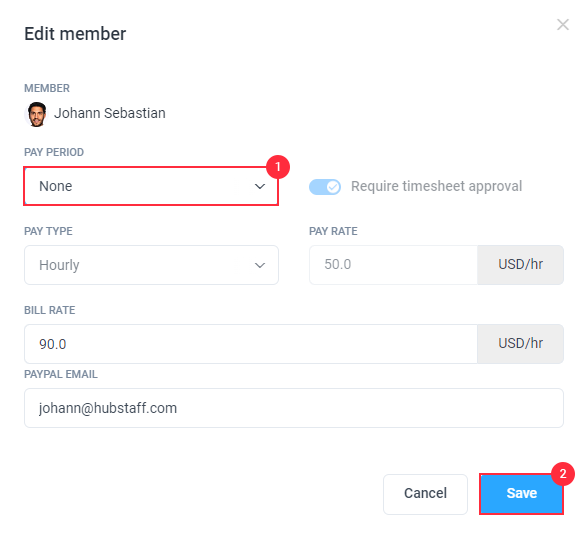Click the checkmark knob on approval switch
The image size is (588, 540).
pos(333,186)
